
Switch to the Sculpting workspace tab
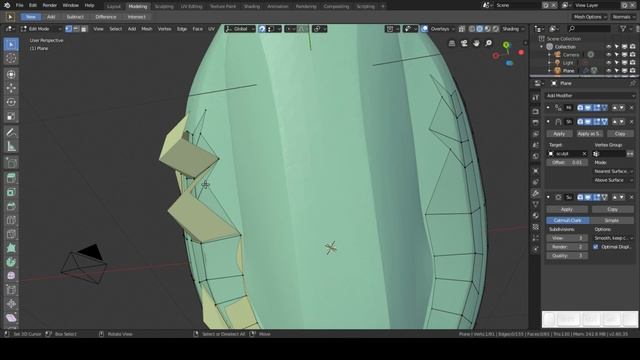click(x=164, y=7)
